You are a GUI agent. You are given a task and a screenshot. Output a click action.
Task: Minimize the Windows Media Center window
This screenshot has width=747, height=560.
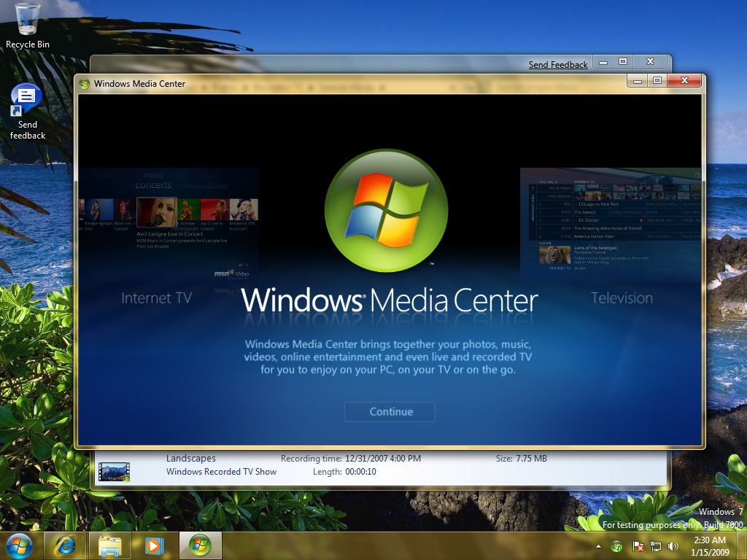[638, 80]
